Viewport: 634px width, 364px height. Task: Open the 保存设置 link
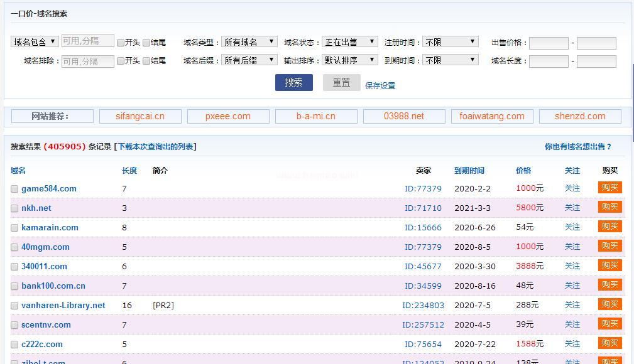pyautogui.click(x=380, y=85)
